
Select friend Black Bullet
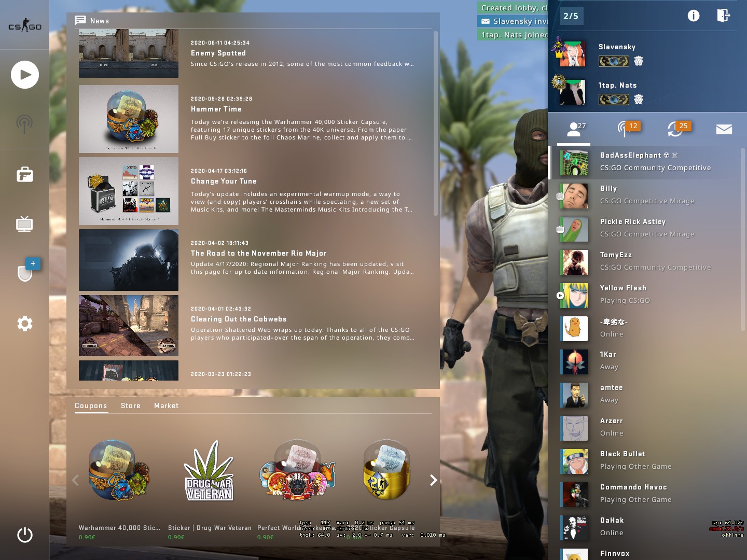click(644, 461)
